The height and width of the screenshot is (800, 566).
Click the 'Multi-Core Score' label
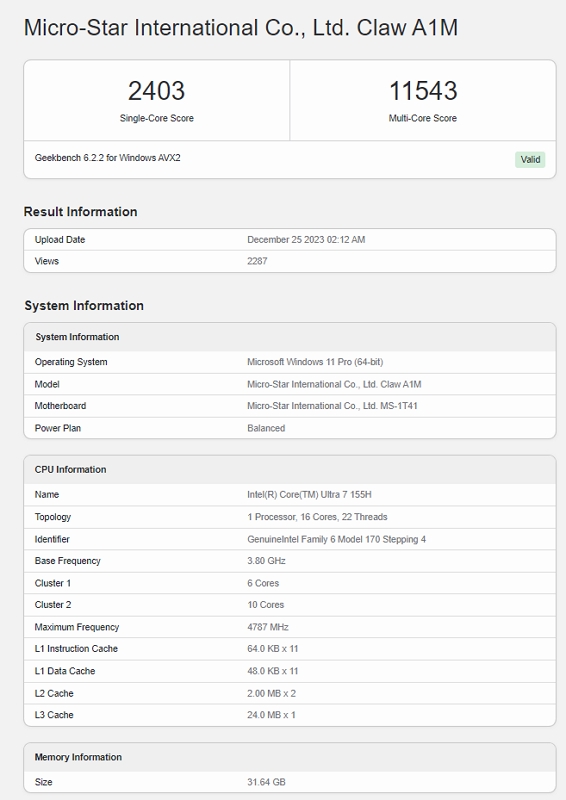coord(423,118)
